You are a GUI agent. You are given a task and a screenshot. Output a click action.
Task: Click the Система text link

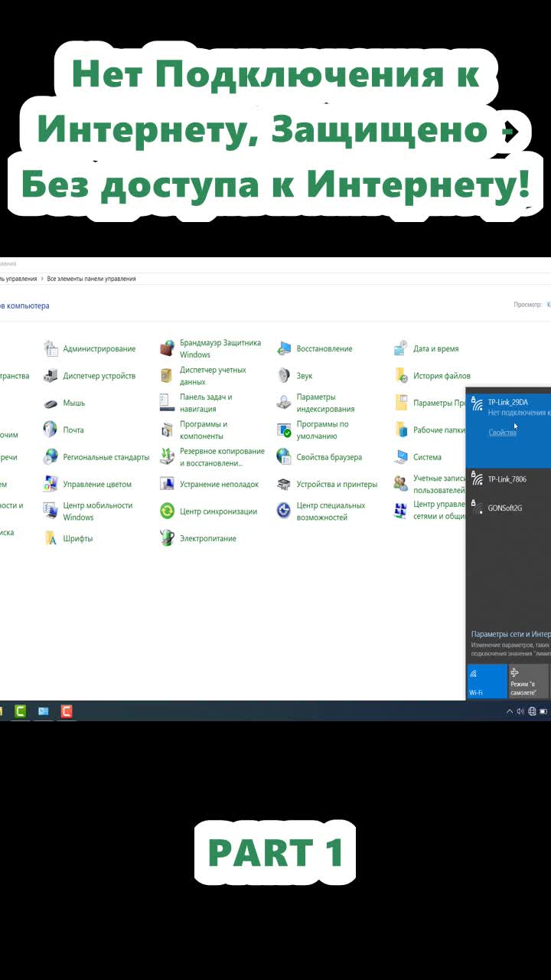pyautogui.click(x=427, y=457)
